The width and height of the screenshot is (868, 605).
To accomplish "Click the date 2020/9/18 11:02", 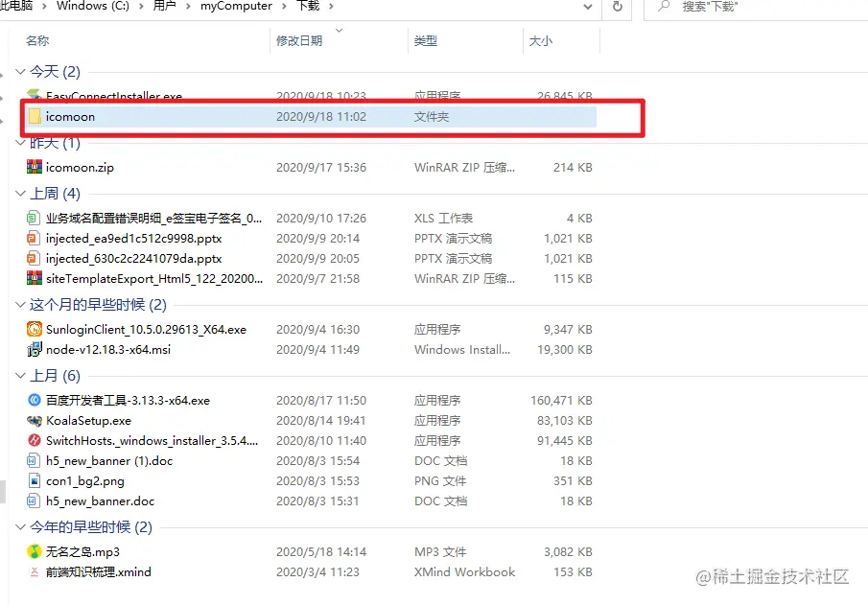I will pyautogui.click(x=321, y=116).
